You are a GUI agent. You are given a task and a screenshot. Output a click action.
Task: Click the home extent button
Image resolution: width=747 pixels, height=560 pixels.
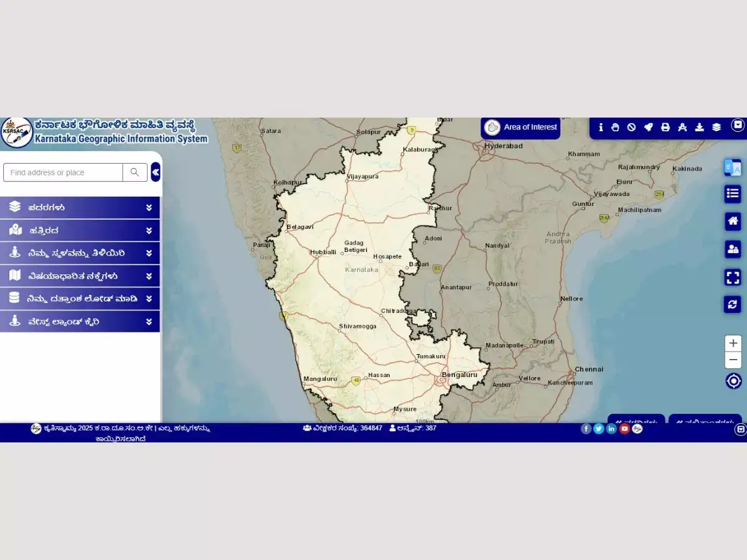coord(733,221)
